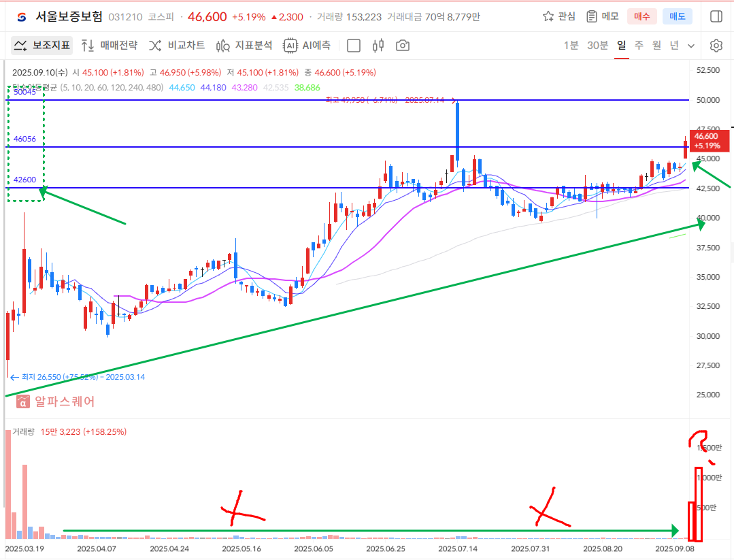The width and height of the screenshot is (734, 560).
Task: Click the 50045 horizontal line label
Action: (x=24, y=92)
